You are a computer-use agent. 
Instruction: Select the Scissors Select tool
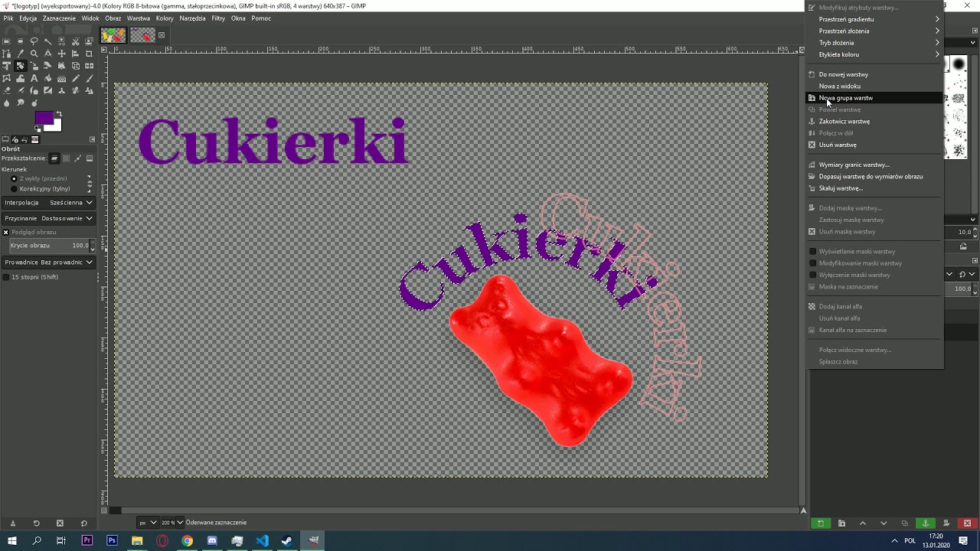coord(75,41)
